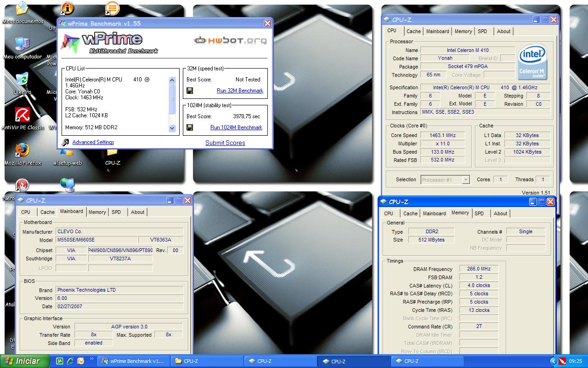
Task: Click the Intel Celeron M logo in CPU-Z
Action: (532, 62)
